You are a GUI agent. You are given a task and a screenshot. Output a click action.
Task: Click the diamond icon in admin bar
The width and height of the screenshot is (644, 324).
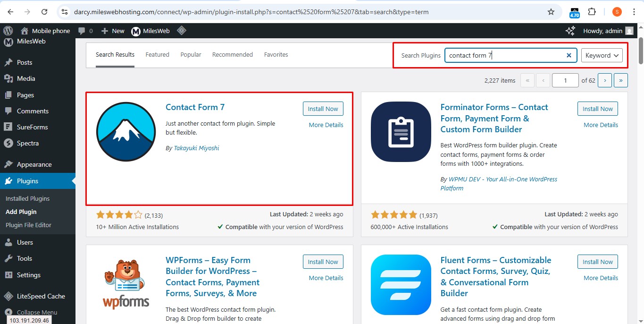[182, 31]
